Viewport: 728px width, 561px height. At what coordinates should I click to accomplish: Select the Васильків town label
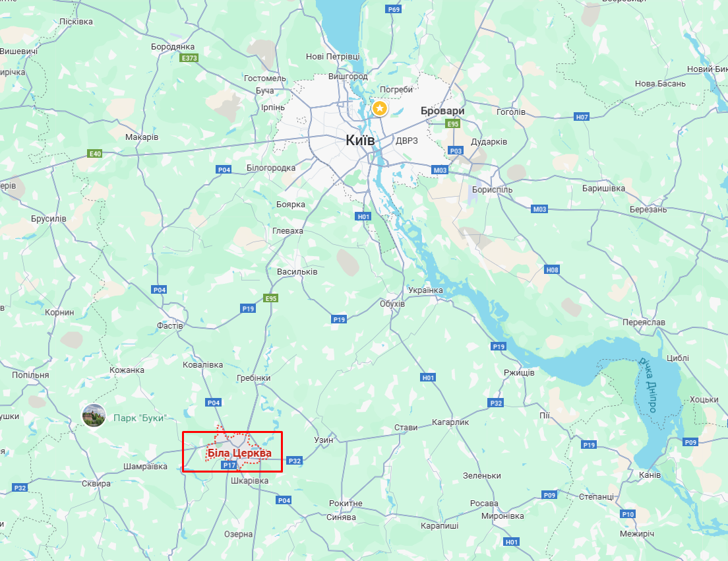click(297, 271)
